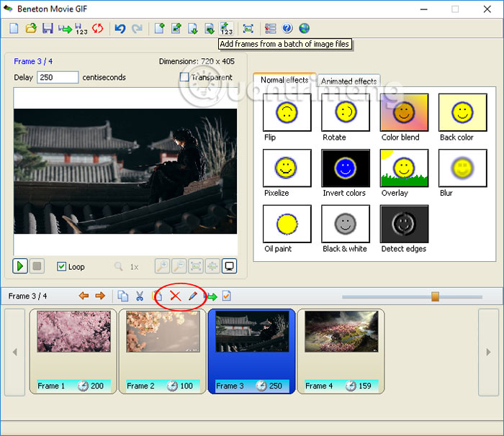This screenshot has width=504, height=436.
Task: Click the thumbnail size slider handle
Action: 435,296
